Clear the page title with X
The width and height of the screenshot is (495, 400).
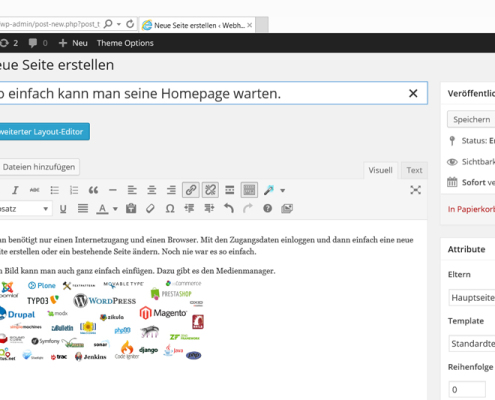[413, 93]
